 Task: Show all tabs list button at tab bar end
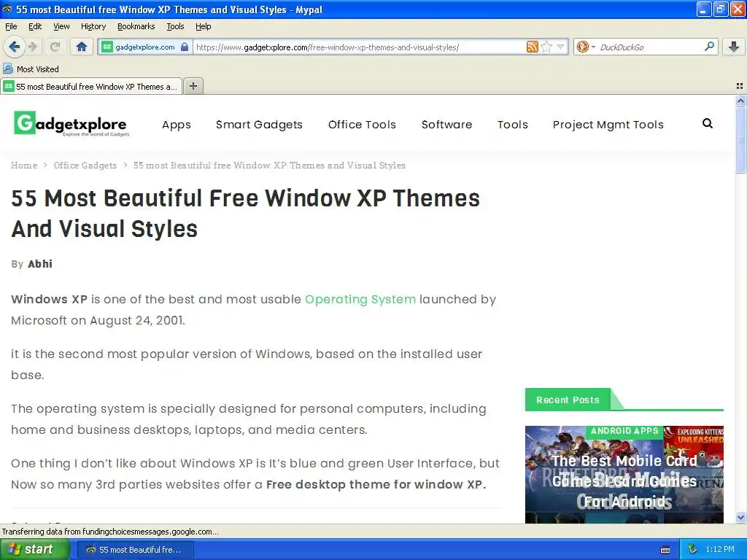(x=740, y=86)
